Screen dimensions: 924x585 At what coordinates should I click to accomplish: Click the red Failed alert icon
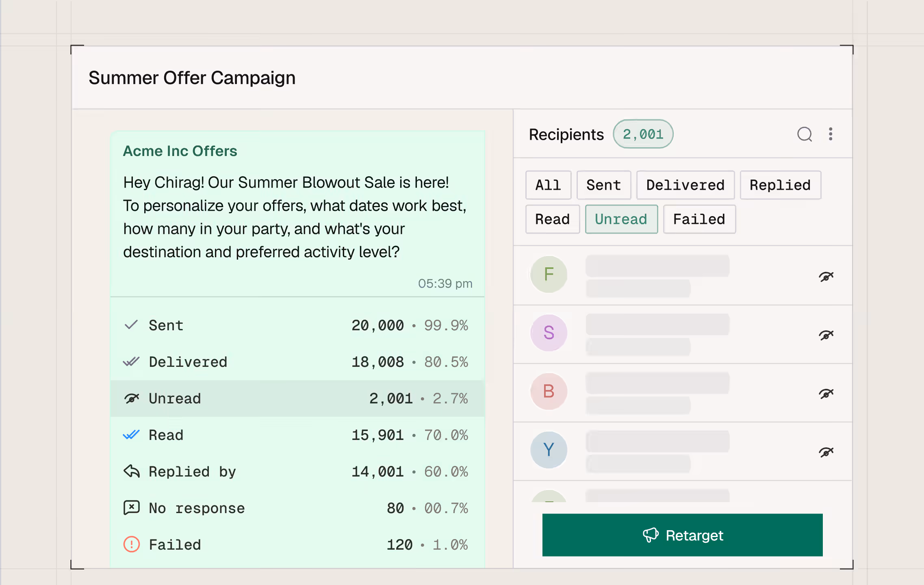click(x=131, y=544)
